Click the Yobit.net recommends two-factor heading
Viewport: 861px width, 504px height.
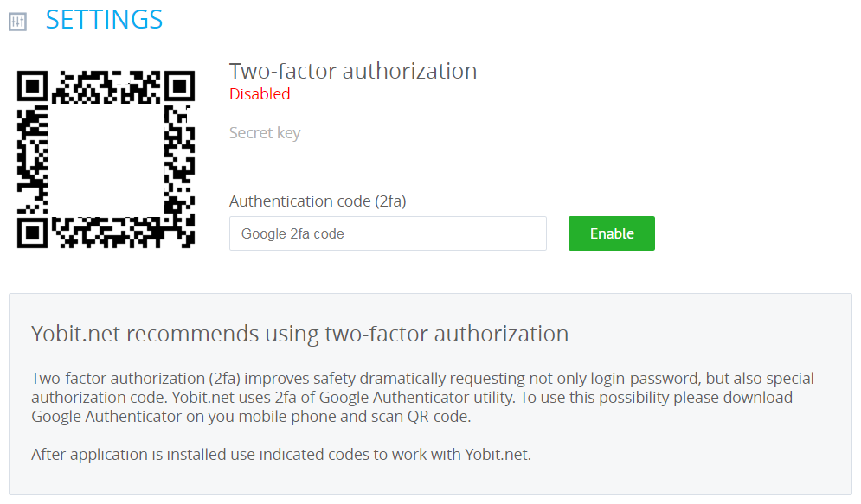(x=299, y=334)
